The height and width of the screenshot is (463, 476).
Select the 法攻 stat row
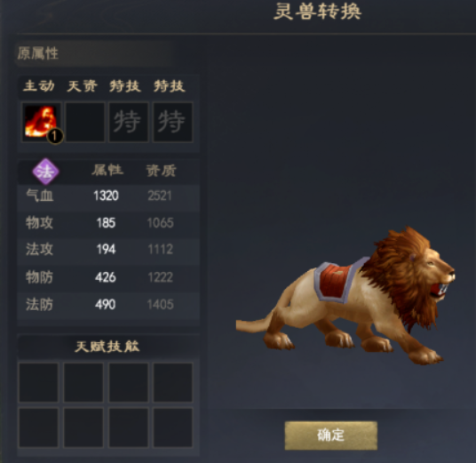click(x=108, y=250)
